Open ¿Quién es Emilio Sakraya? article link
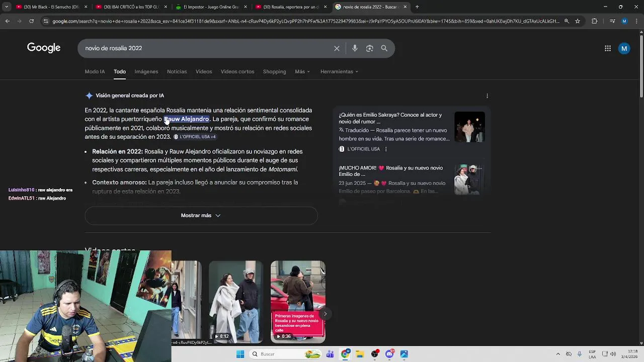 coord(390,118)
